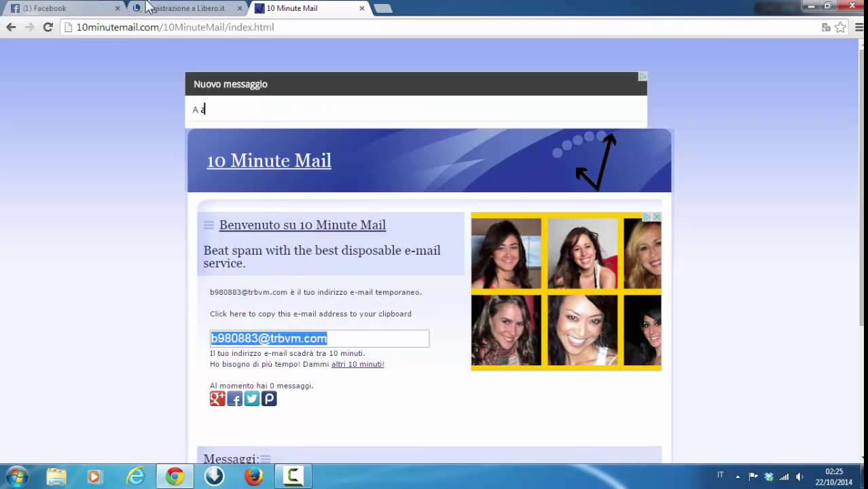This screenshot has height=489, width=868.
Task: Go forward in browser history
Action: click(29, 27)
